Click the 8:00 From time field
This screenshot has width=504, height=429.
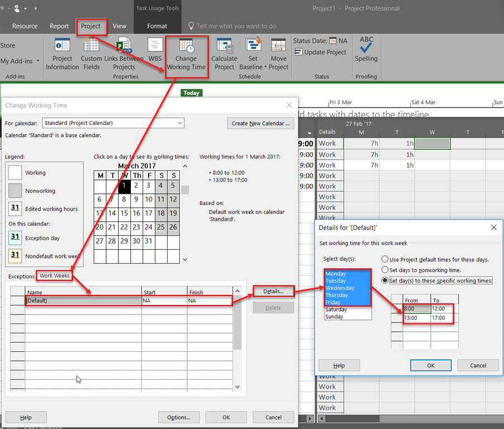[416, 307]
